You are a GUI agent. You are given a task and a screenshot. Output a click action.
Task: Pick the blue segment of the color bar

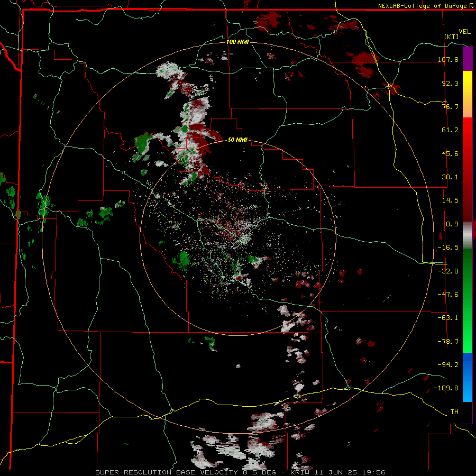467,377
